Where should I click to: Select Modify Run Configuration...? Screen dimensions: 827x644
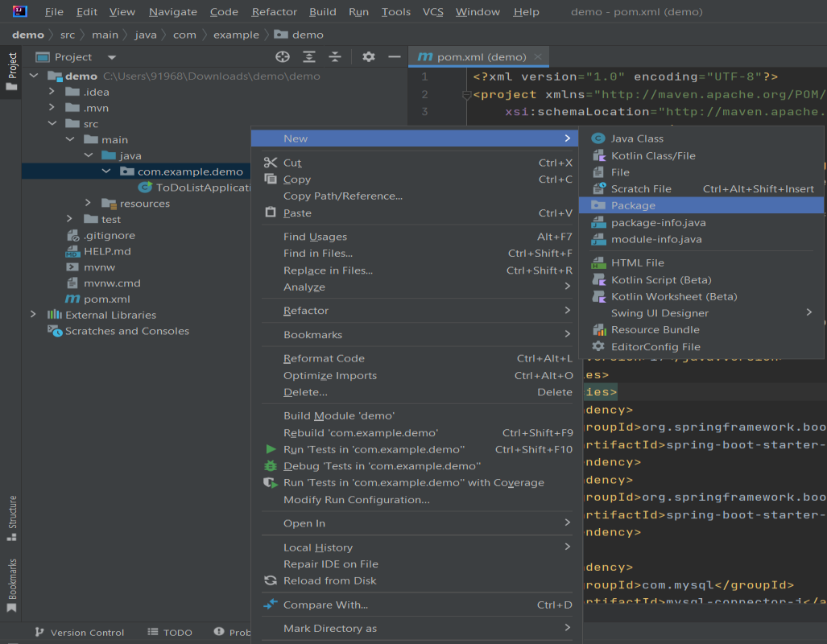click(x=416, y=500)
